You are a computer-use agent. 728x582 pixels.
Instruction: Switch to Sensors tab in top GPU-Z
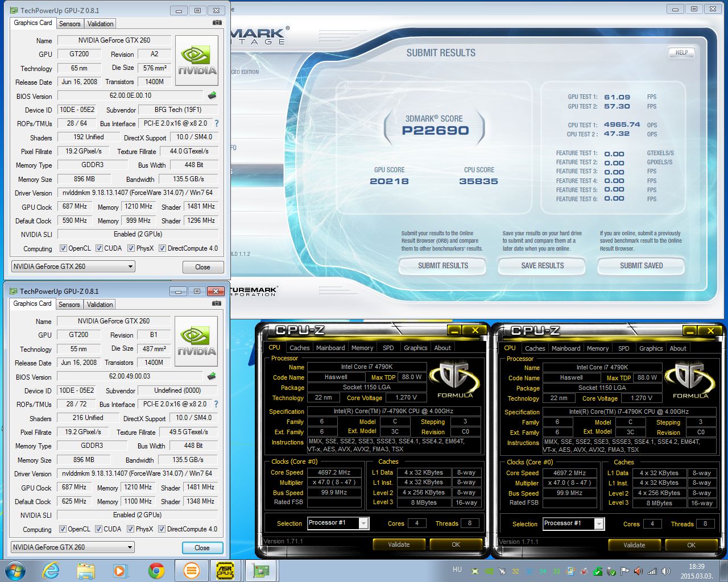tap(70, 24)
